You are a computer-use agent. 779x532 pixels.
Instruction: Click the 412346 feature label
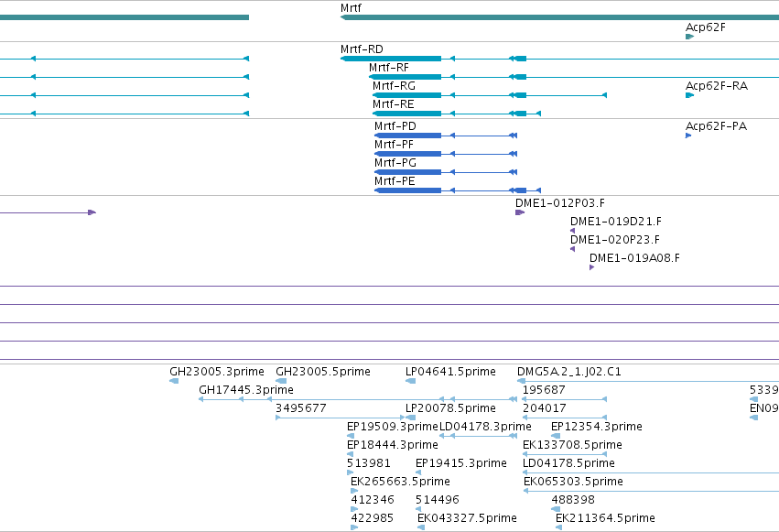373,500
